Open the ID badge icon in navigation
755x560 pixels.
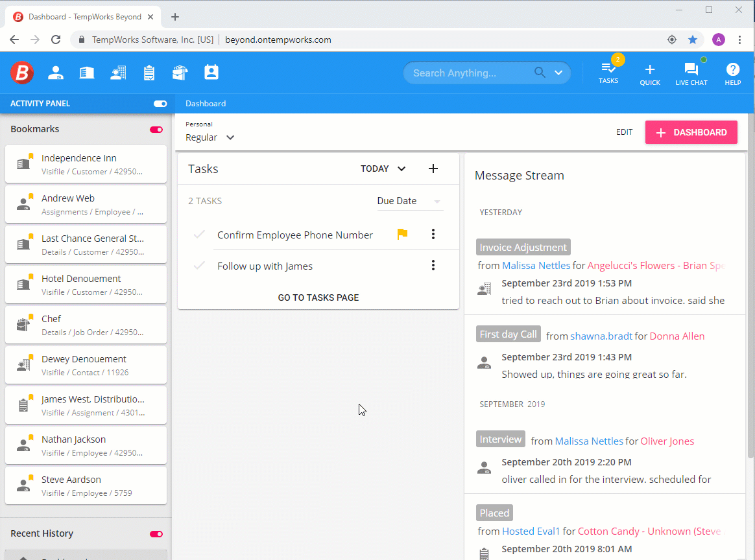point(211,72)
